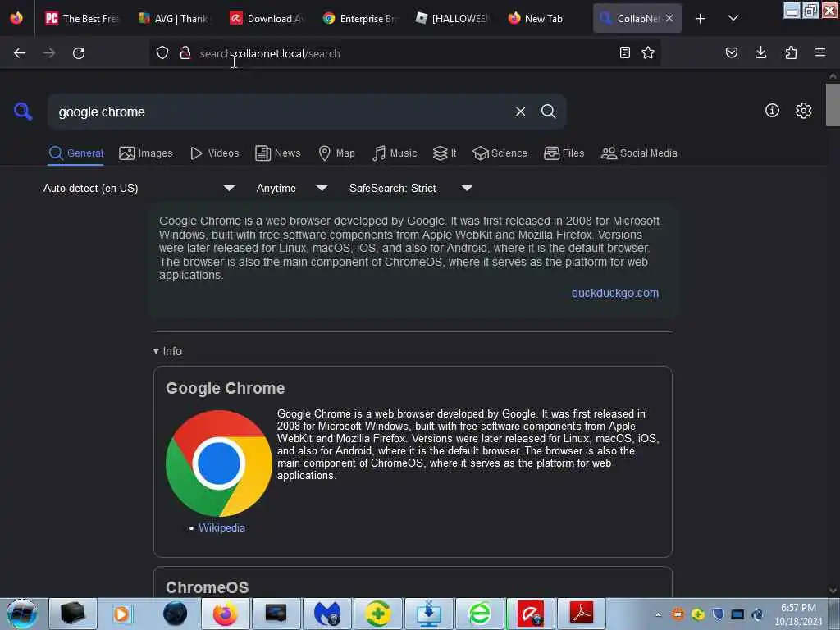840x630 pixels.
Task: Click the Google Chrome logo image
Action: tap(218, 463)
